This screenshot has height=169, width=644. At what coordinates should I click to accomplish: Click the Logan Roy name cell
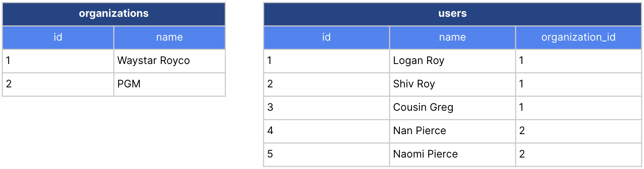pyautogui.click(x=452, y=61)
